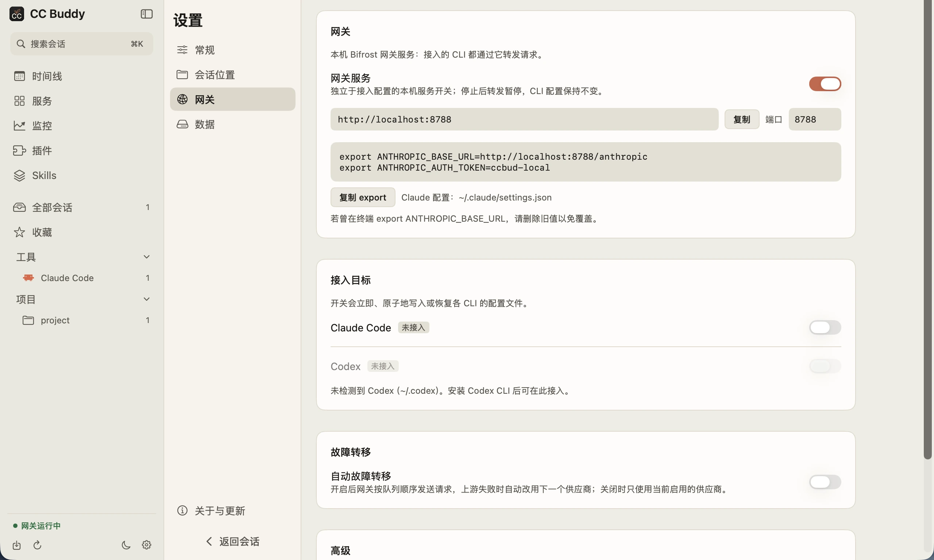
Task: Select the 网关 settings tab
Action: (232, 99)
